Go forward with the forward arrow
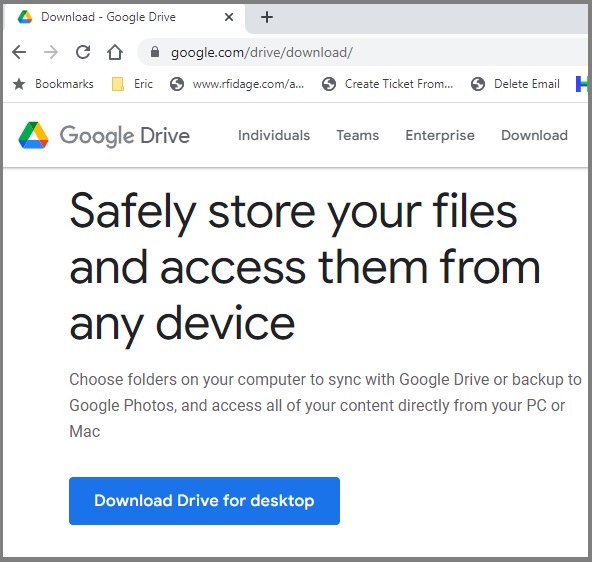The image size is (592, 563). (x=51, y=52)
